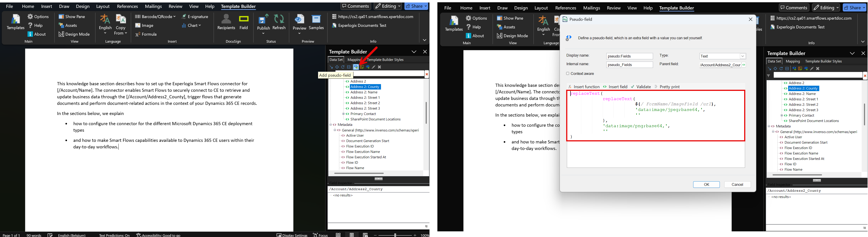The height and width of the screenshot is (237, 868).
Task: Click Pretty print in Pseudo-field dialog
Action: click(667, 87)
